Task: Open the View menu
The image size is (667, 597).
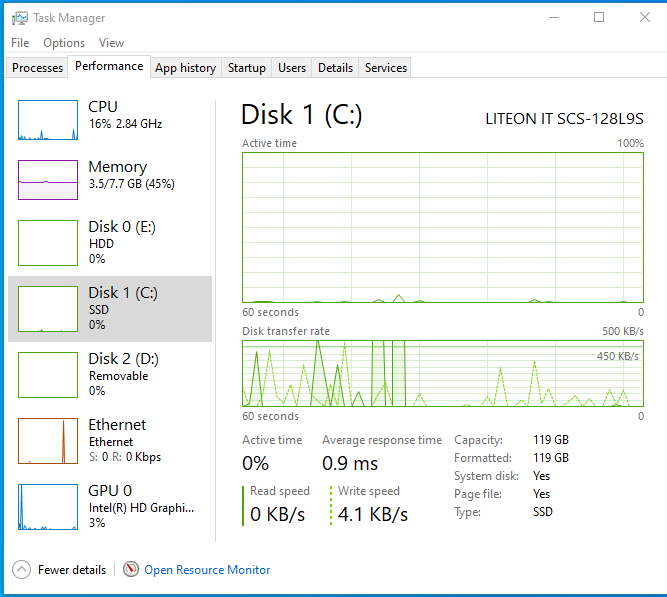Action: coord(112,43)
